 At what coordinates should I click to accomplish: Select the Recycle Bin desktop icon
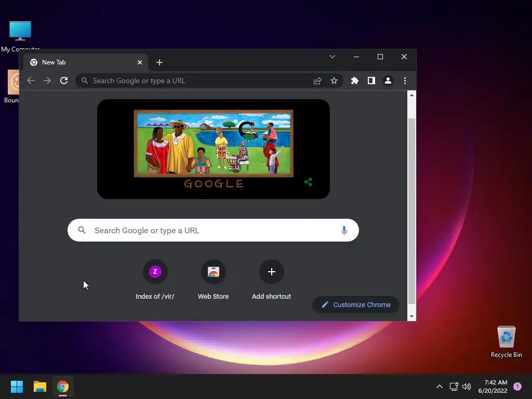pos(506,342)
